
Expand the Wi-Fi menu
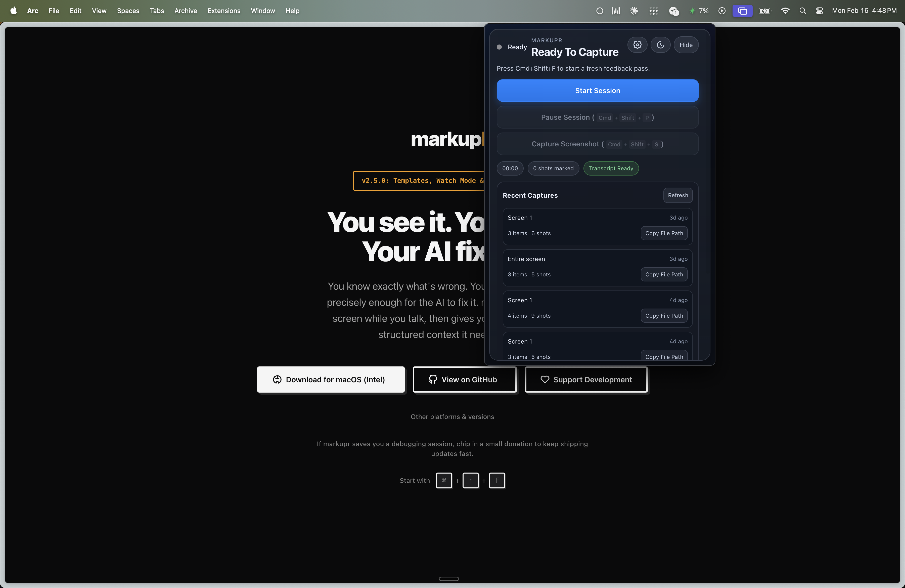(785, 11)
